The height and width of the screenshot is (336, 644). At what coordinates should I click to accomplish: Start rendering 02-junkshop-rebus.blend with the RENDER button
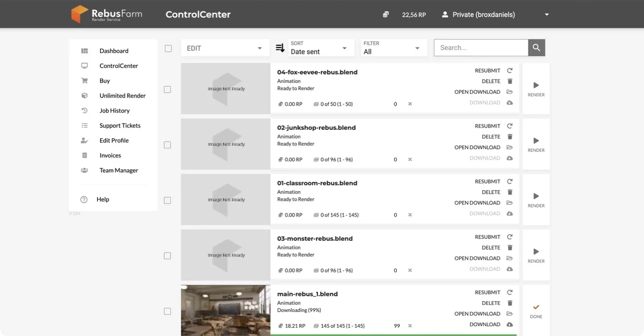click(x=536, y=144)
